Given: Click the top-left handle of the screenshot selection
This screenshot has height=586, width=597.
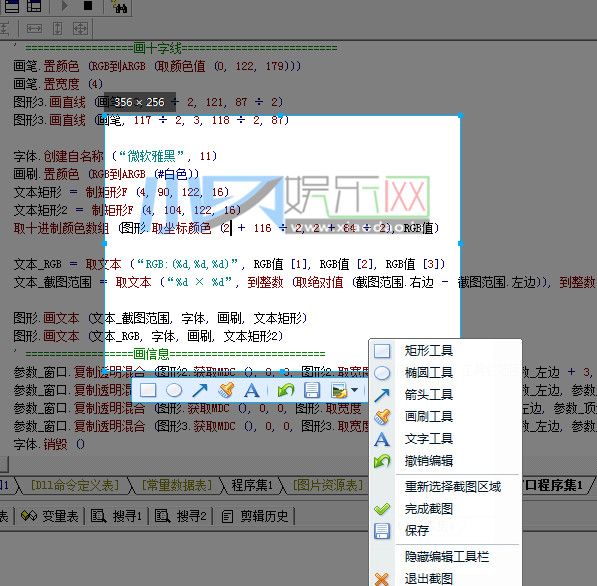Looking at the screenshot, I should click(x=105, y=115).
